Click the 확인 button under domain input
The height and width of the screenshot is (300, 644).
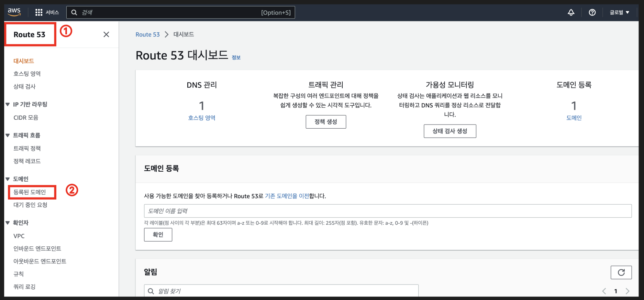(158, 235)
